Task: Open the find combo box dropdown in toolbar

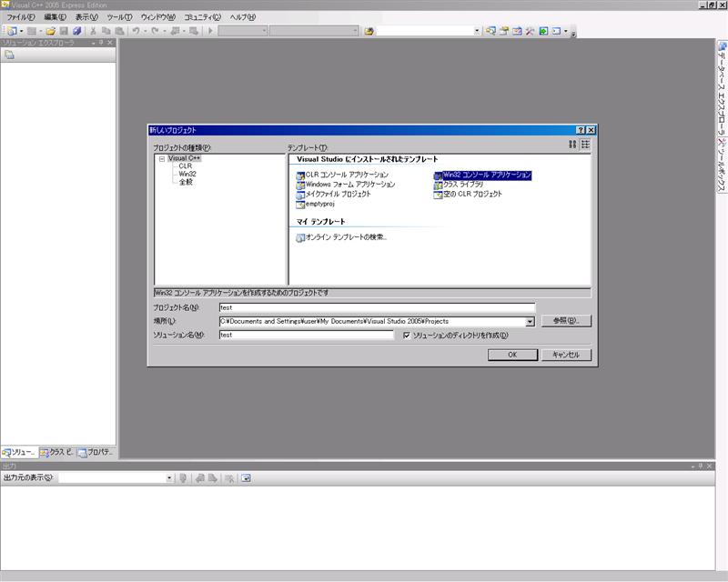Action: [x=477, y=31]
